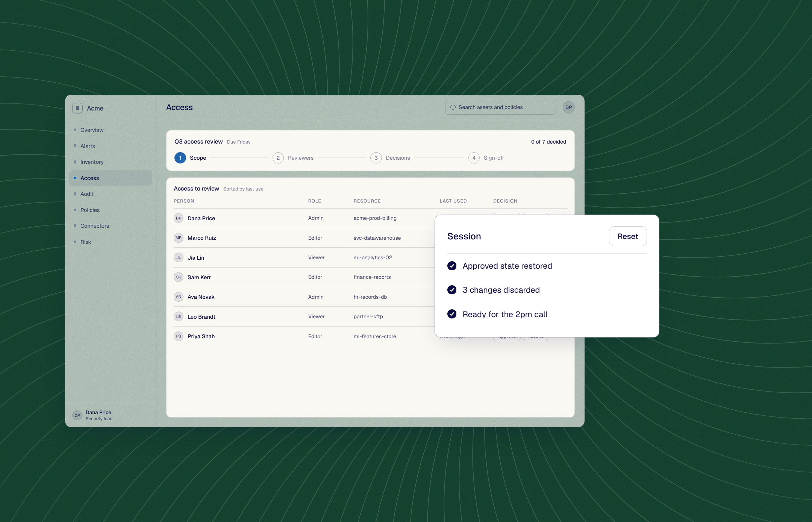Image resolution: width=812 pixels, height=522 pixels.
Task: Open Connectors in the sidebar
Action: [110, 226]
